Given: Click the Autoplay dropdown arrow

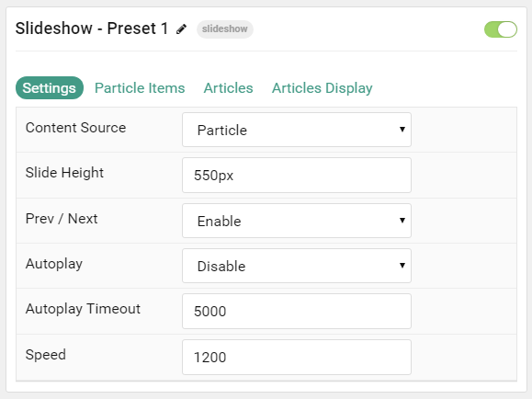Looking at the screenshot, I should point(402,265).
